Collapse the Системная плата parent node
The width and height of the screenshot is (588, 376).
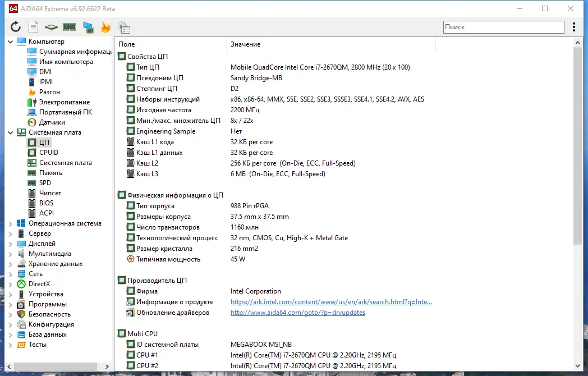(11, 132)
